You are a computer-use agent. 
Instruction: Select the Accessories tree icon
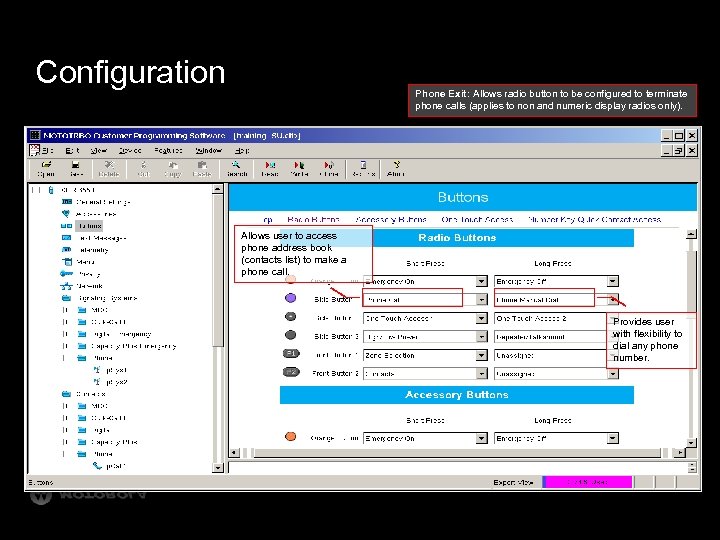pyautogui.click(x=66, y=214)
